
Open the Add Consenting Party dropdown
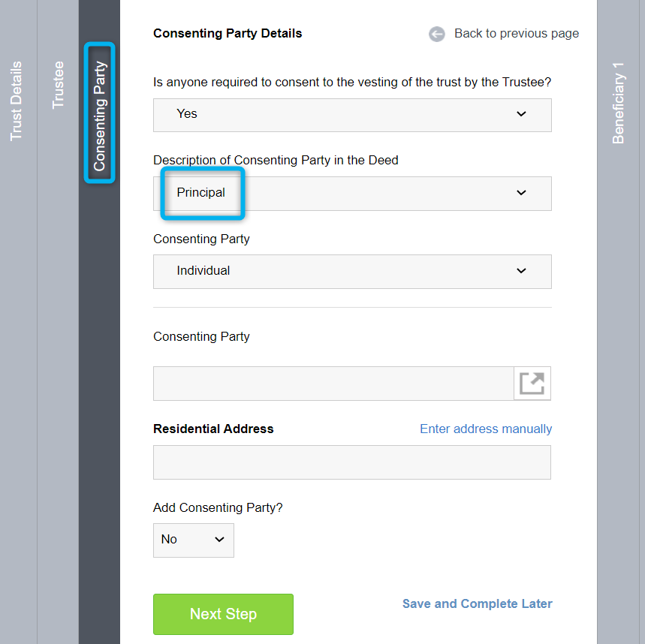coord(193,540)
